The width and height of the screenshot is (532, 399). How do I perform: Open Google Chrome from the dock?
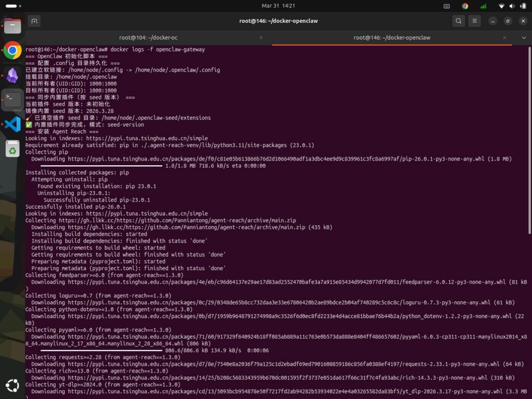click(x=12, y=50)
